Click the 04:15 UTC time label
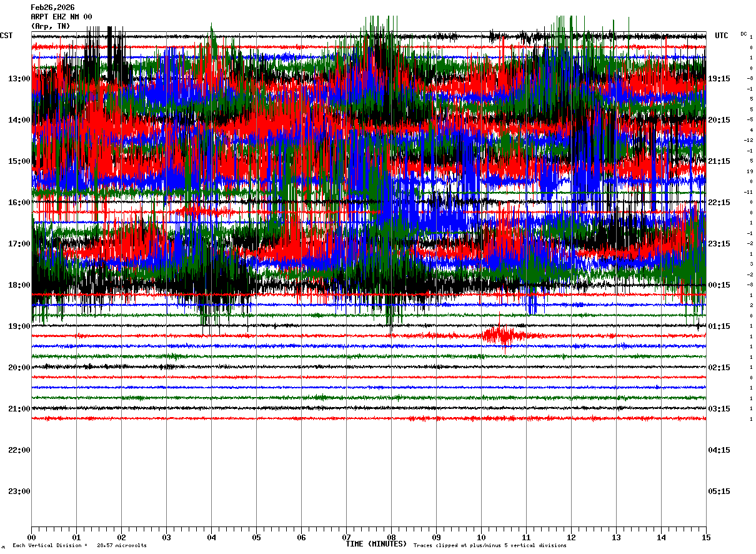This screenshot has width=756, height=554. click(x=719, y=450)
